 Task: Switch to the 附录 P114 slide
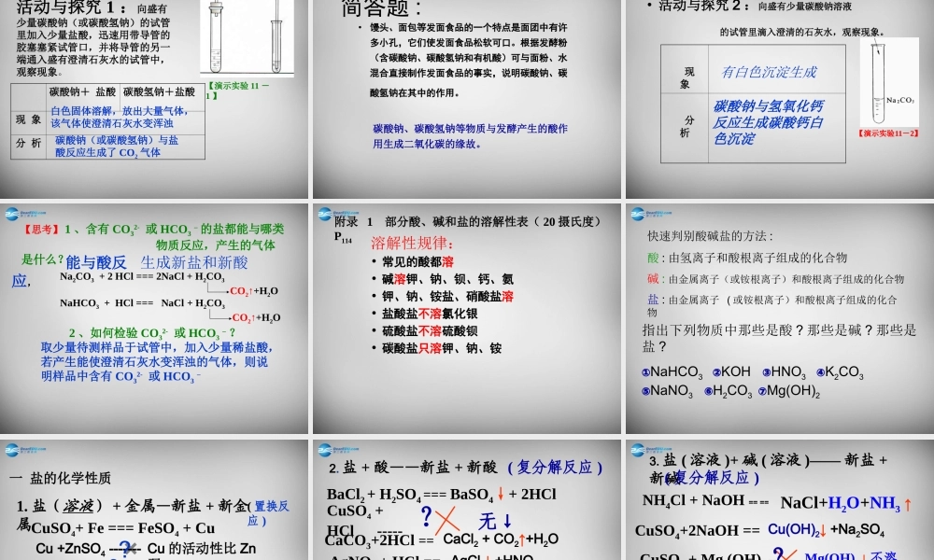click(x=464, y=308)
